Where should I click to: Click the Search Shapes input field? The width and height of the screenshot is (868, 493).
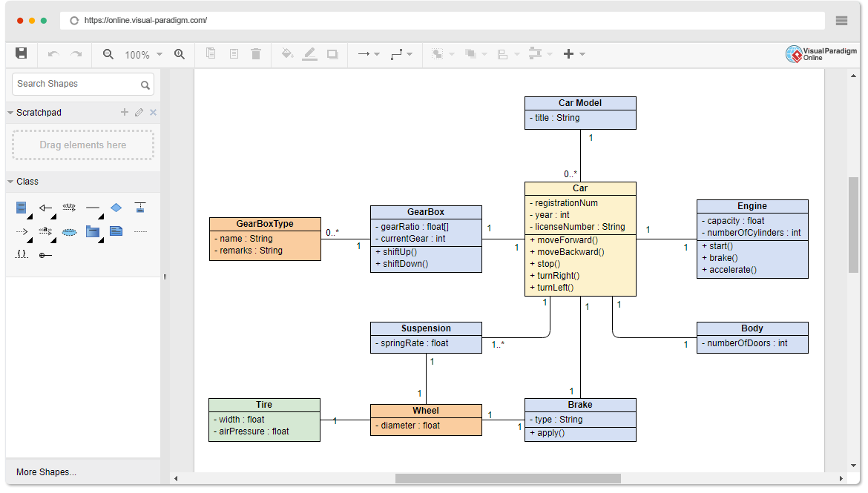click(x=83, y=84)
